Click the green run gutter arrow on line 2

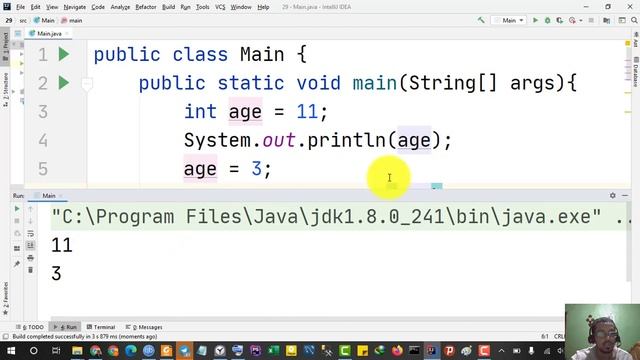click(x=64, y=83)
